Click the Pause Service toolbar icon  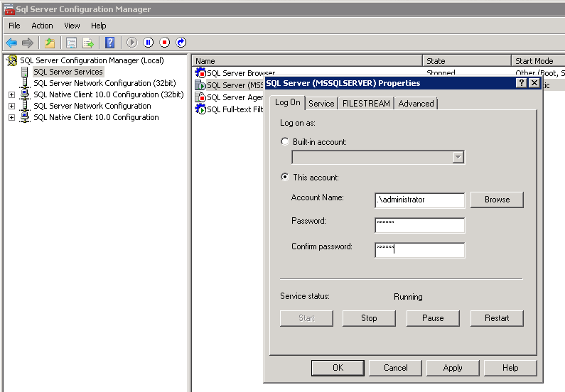pos(148,43)
